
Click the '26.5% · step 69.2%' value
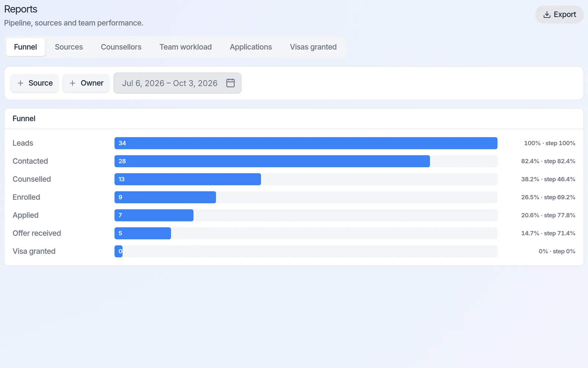(548, 197)
